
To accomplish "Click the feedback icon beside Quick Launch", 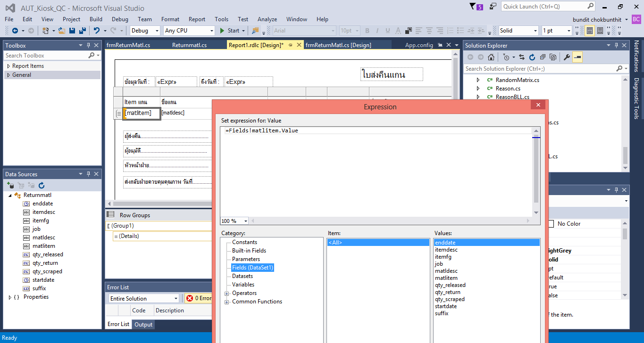I will click(493, 7).
